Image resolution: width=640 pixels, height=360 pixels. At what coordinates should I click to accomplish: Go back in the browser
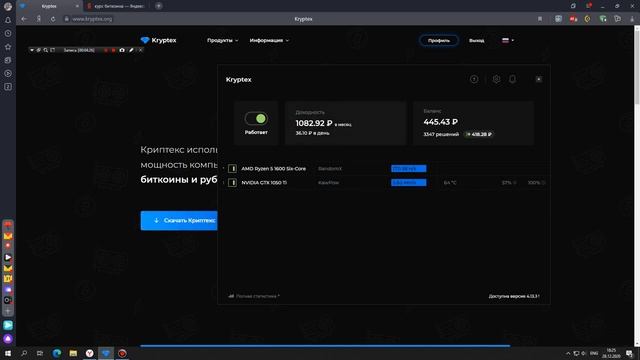[x=24, y=19]
